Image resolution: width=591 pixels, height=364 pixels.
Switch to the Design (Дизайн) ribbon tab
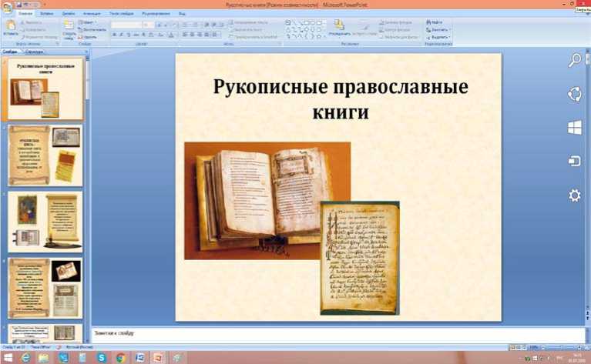pyautogui.click(x=69, y=14)
